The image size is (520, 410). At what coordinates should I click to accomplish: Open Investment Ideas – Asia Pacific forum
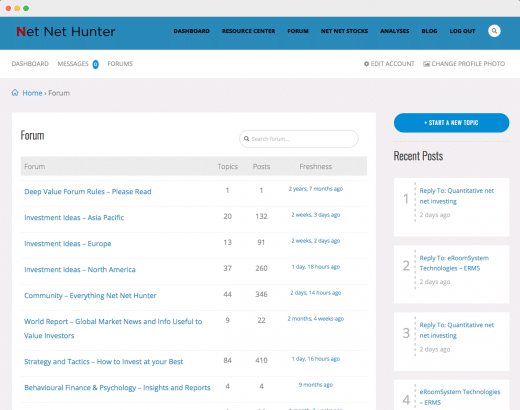74,218
